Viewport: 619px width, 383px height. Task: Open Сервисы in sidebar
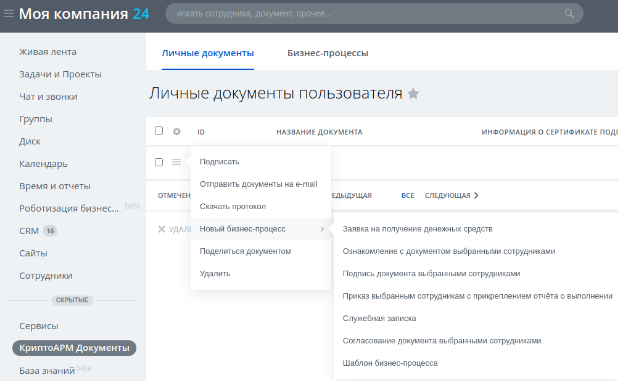pyautogui.click(x=39, y=326)
